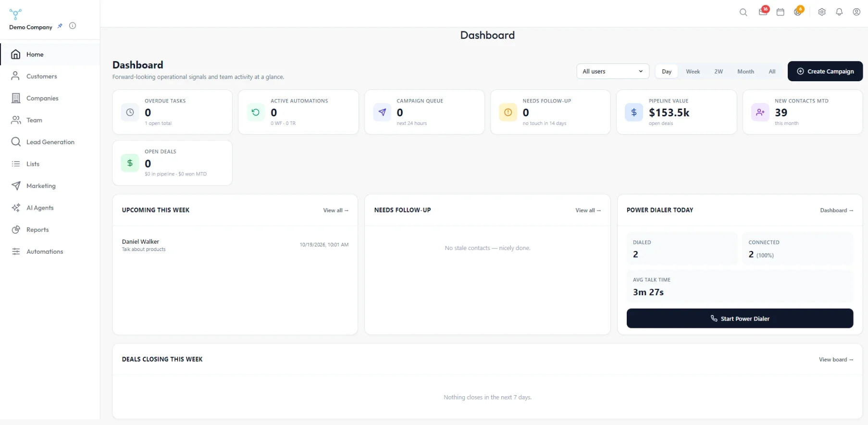Screen dimensions: 868x425
Task: Expand the All users dropdown
Action: (613, 72)
